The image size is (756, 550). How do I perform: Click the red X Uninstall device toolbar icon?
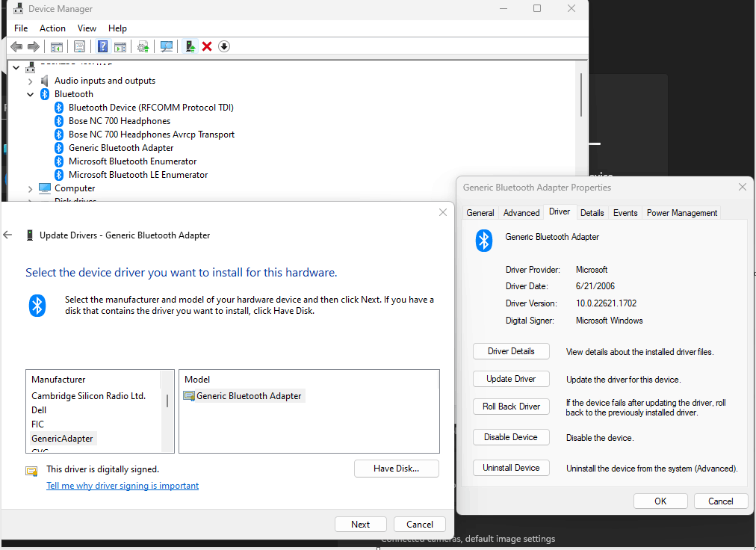coord(207,46)
